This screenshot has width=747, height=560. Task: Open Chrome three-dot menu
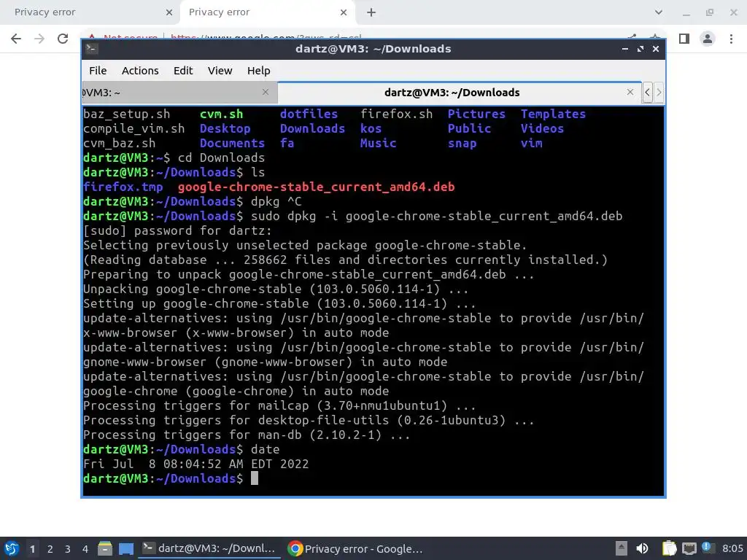coord(731,39)
